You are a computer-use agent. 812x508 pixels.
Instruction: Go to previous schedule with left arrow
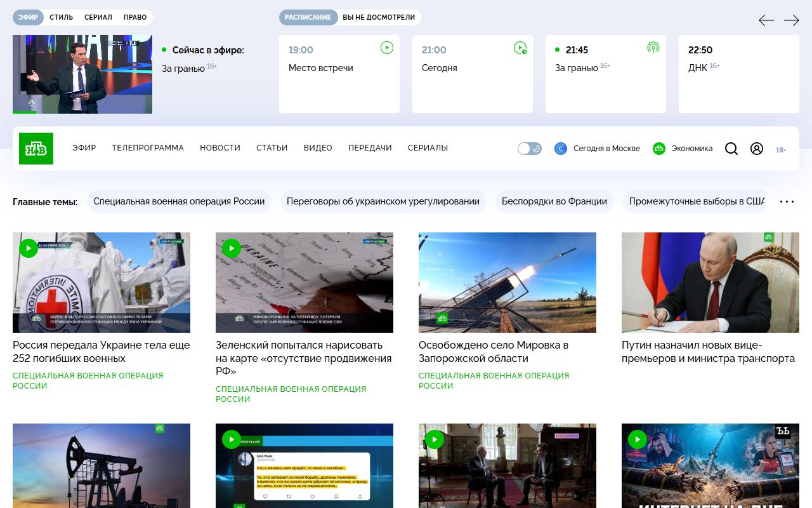(766, 20)
